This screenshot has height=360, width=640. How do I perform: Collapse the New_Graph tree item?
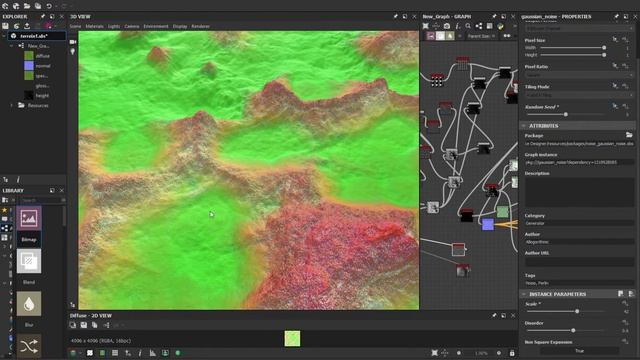click(x=11, y=46)
